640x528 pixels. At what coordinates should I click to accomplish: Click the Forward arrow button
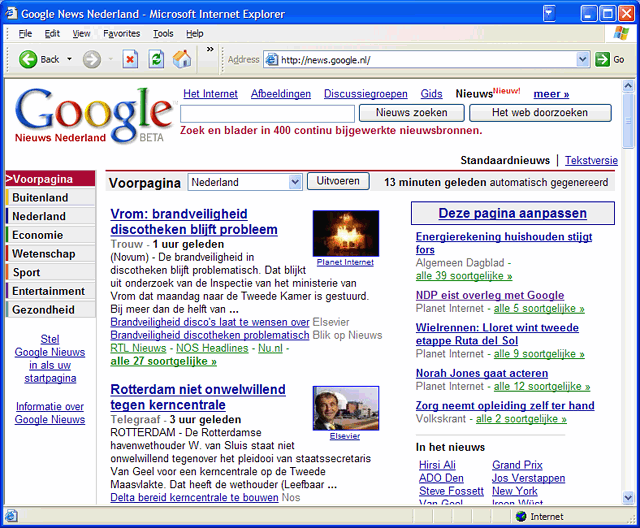tap(92, 60)
